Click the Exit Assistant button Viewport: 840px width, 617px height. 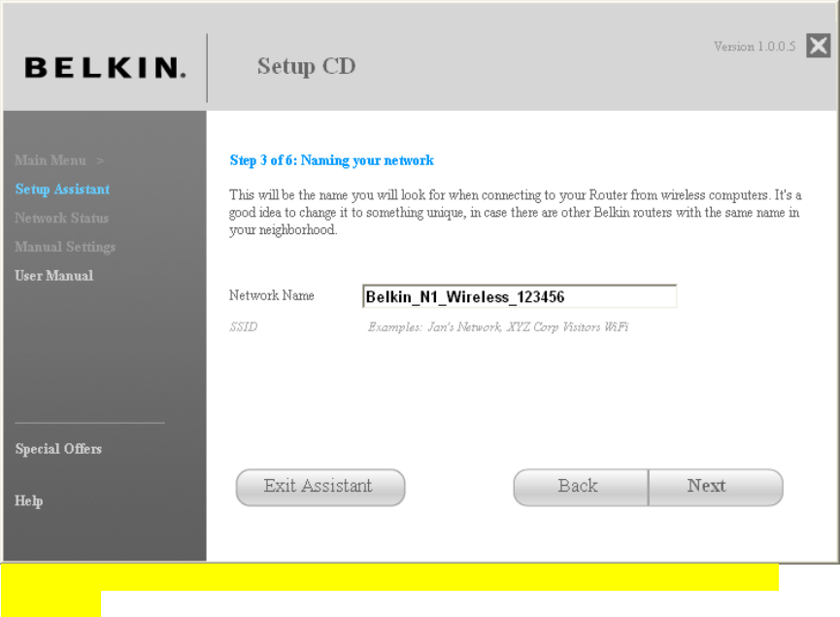coord(320,487)
